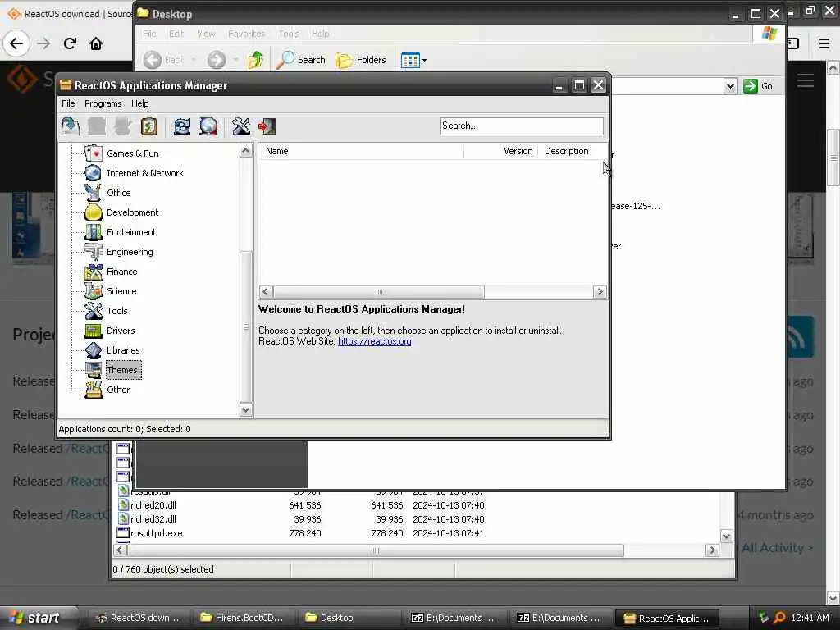Click the category tree scroll-down arrow
The width and height of the screenshot is (840, 630).
coord(245,410)
